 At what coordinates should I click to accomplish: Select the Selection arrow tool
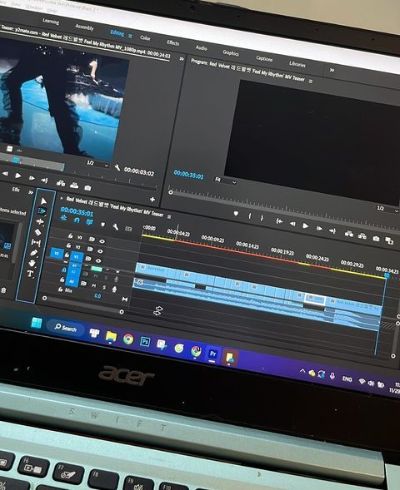44,201
